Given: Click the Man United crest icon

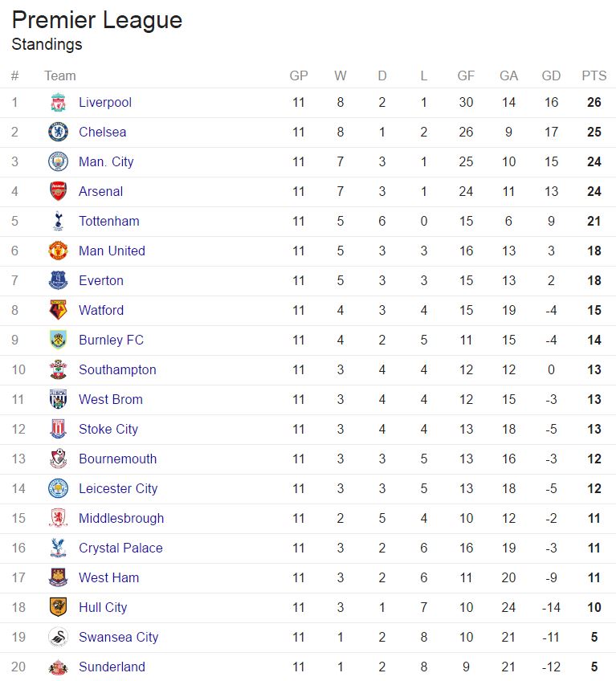Looking at the screenshot, I should (x=58, y=251).
